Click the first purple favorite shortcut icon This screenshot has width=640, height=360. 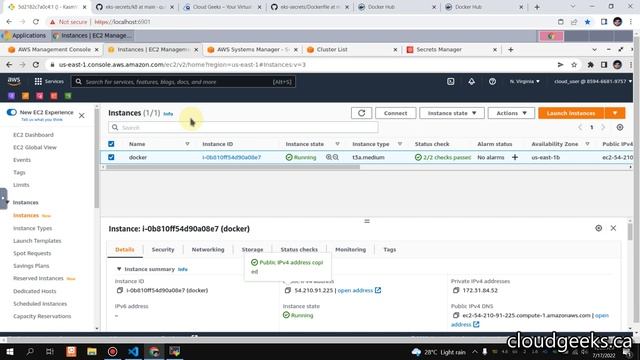(11, 96)
